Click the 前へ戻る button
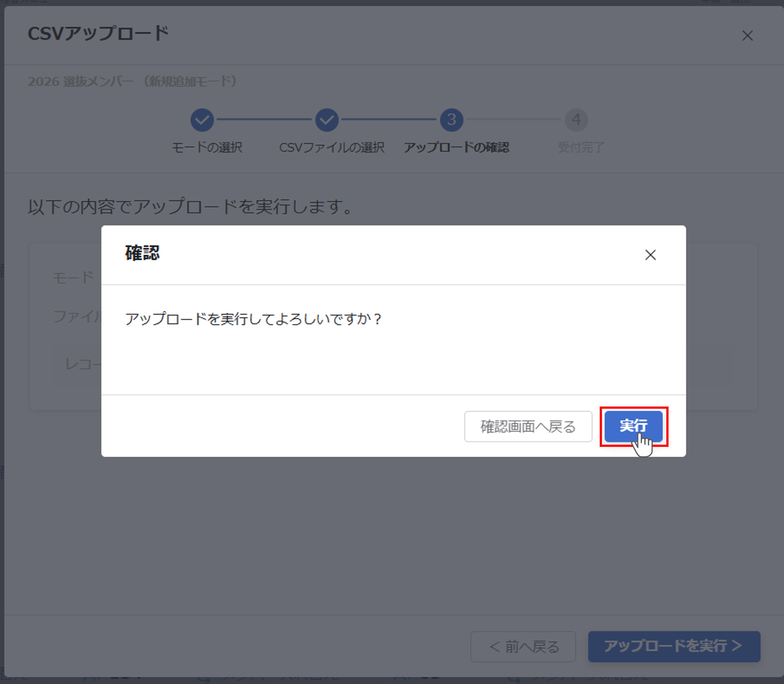Screen dimensions: 784x684 tap(523, 646)
